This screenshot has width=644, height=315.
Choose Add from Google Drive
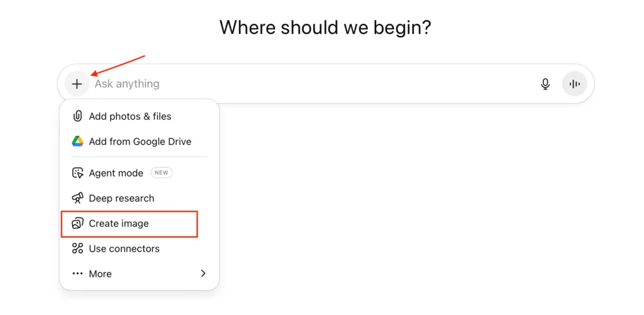(x=140, y=142)
